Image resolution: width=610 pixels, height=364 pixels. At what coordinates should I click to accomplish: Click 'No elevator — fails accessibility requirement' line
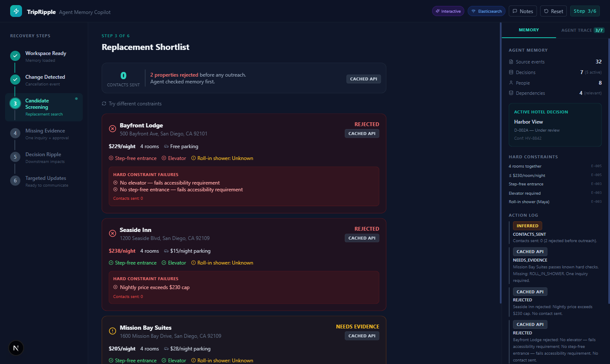click(170, 183)
